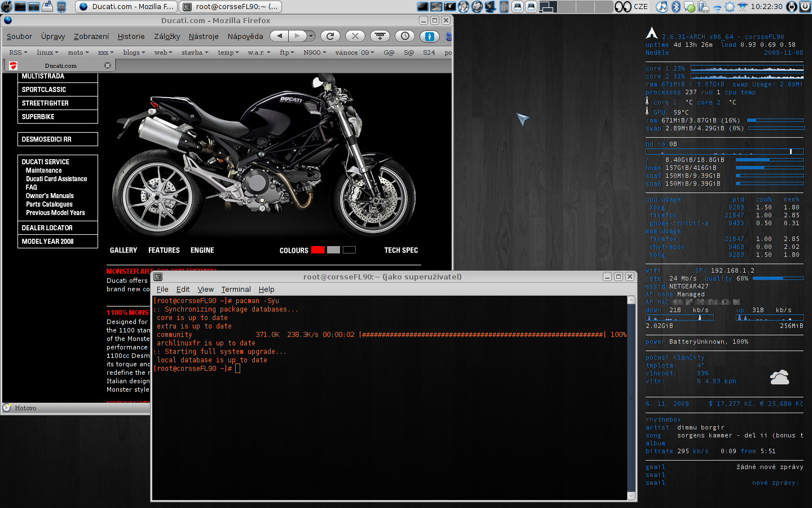Expand the blogs bookmarks folder

[x=134, y=52]
